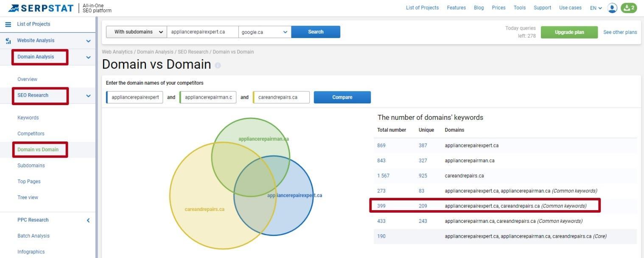Collapse the SEO Research chevron
Image resolution: width=644 pixels, height=258 pixels.
88,96
